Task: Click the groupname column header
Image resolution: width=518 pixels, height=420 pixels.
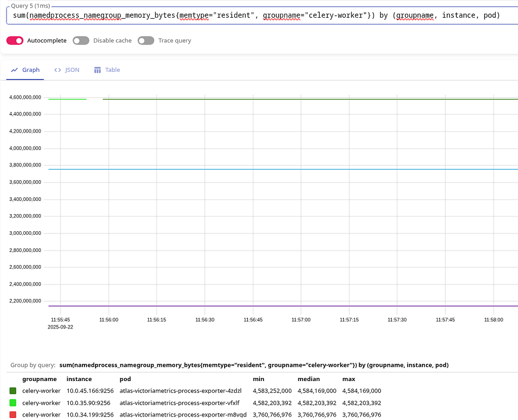Action: (39, 379)
